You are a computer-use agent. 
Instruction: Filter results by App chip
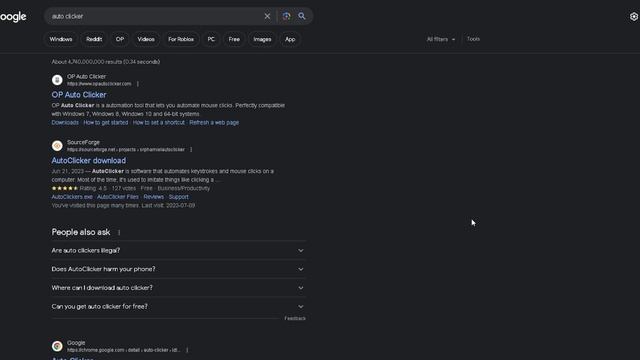pos(290,39)
